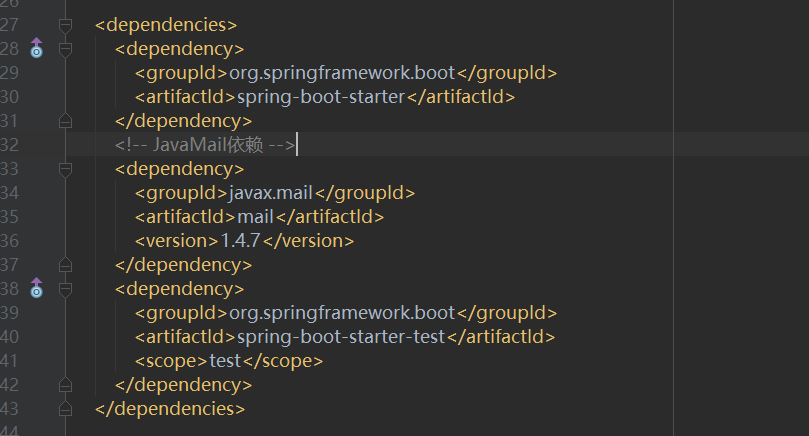Click line number 36 in the gutter
Screen dimensions: 809x436
click(x=9, y=241)
